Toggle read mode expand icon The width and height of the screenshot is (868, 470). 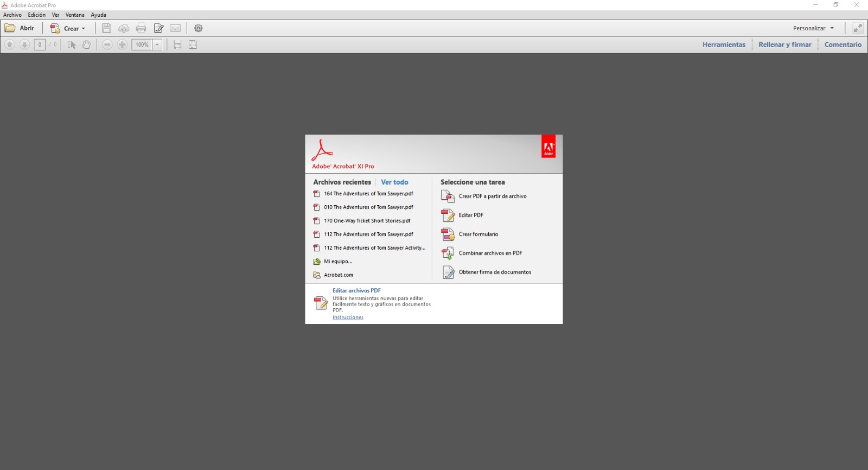click(x=858, y=28)
